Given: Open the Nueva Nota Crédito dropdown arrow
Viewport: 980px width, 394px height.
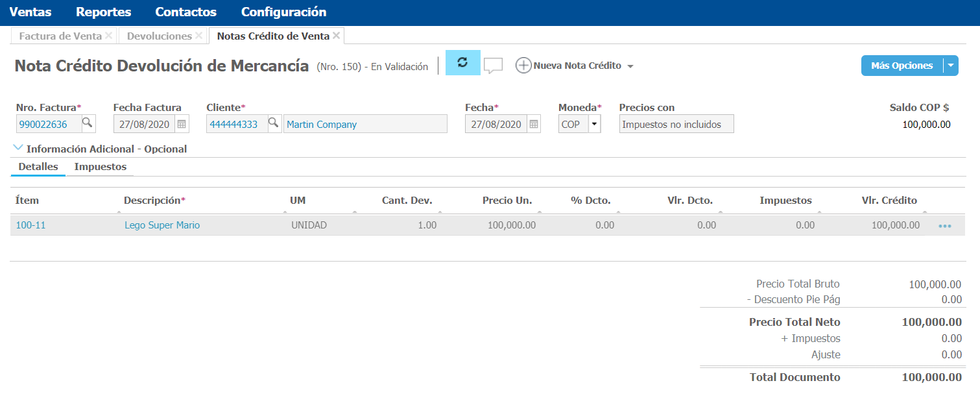Looking at the screenshot, I should 630,66.
